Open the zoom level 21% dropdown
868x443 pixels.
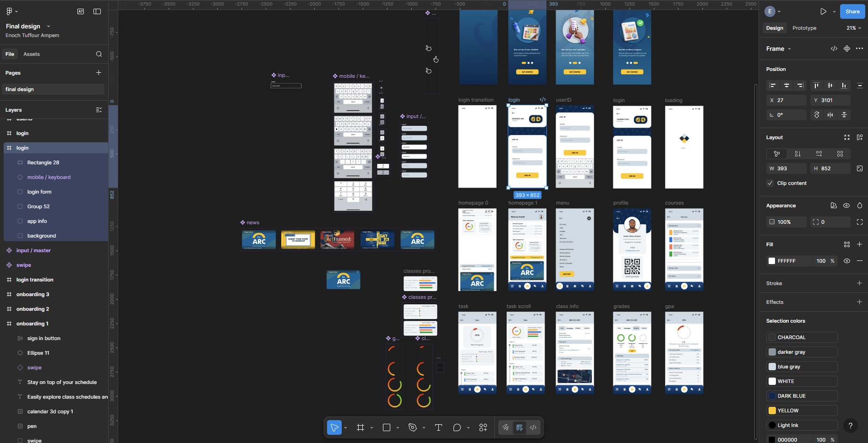[853, 28]
